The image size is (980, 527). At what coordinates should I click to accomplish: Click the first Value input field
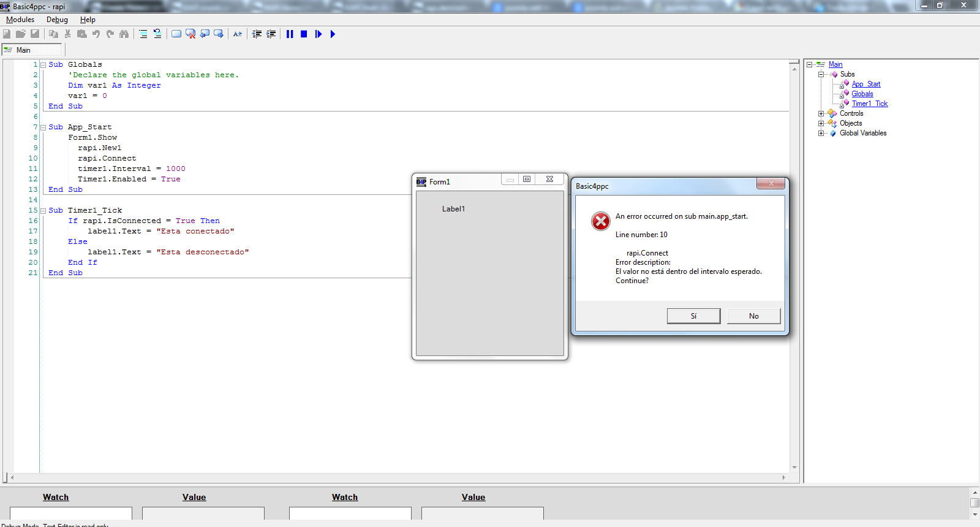point(203,514)
